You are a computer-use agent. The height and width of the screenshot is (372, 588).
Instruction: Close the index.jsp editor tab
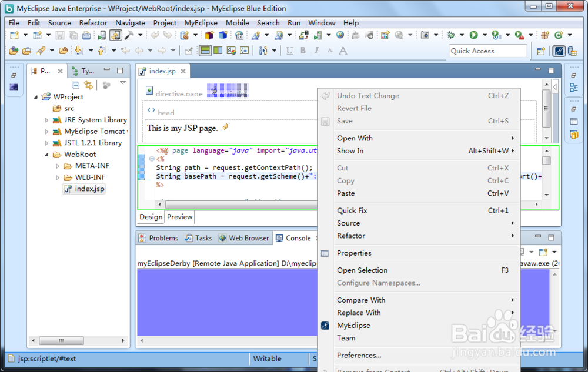pyautogui.click(x=183, y=71)
